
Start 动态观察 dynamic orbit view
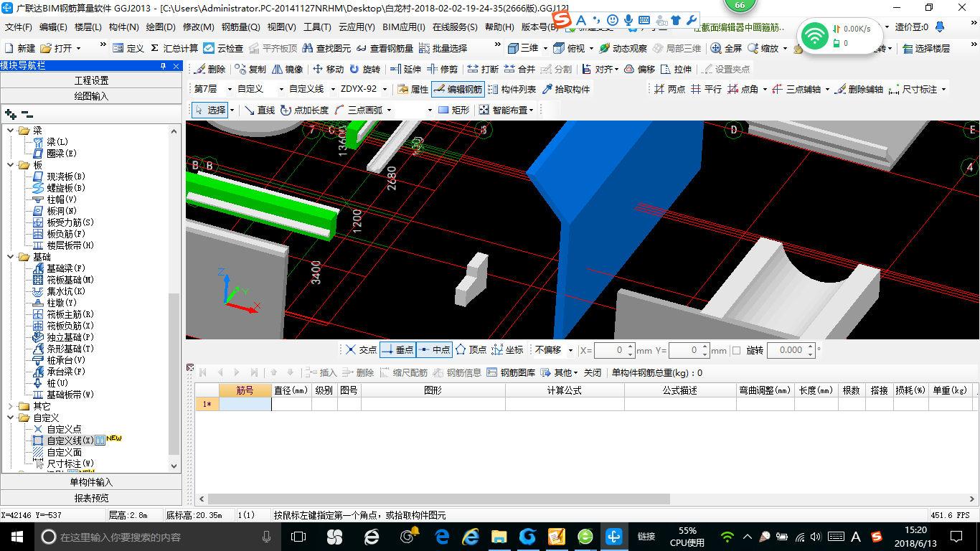pyautogui.click(x=623, y=48)
